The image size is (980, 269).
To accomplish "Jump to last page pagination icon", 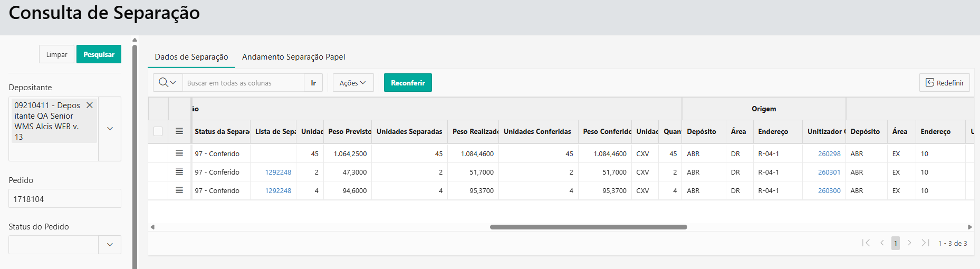I will (925, 243).
